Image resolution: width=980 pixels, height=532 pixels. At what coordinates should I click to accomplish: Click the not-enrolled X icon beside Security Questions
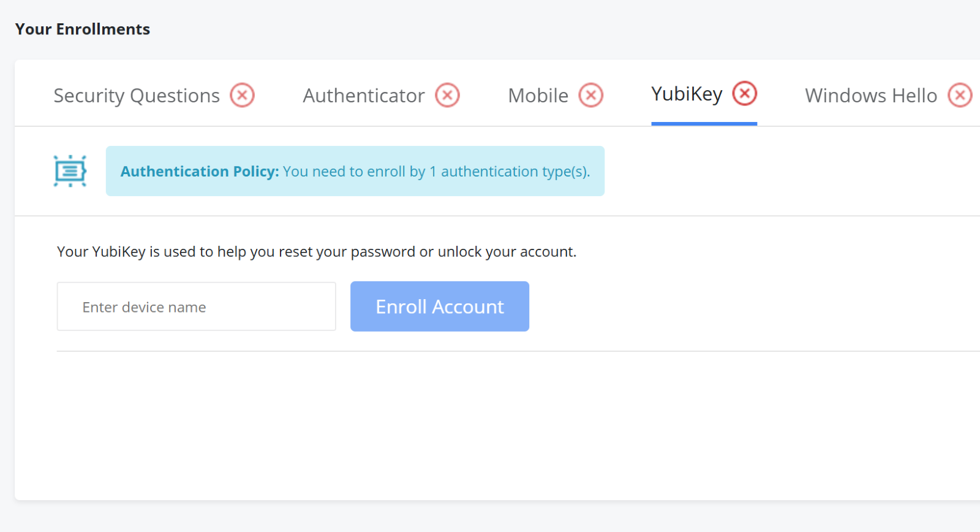coord(243,95)
